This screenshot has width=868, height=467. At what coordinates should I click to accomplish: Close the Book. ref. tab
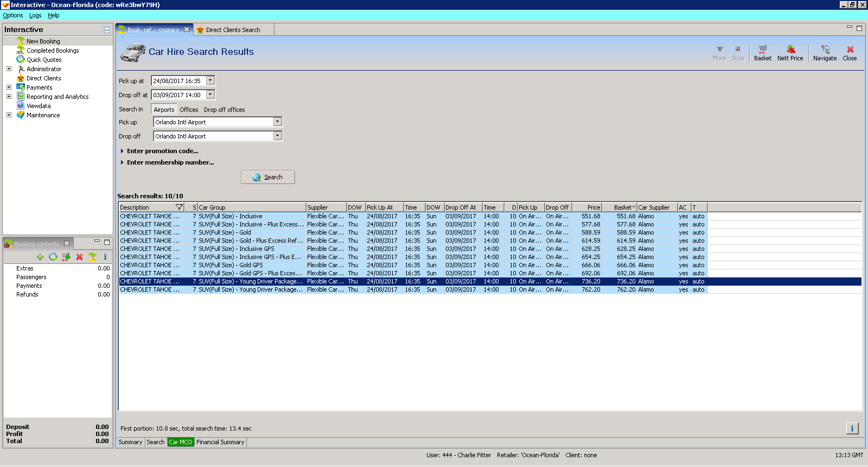(187, 30)
